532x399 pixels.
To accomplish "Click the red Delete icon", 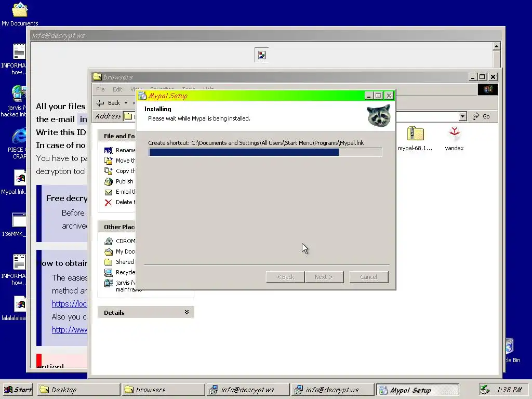I will pos(108,203).
